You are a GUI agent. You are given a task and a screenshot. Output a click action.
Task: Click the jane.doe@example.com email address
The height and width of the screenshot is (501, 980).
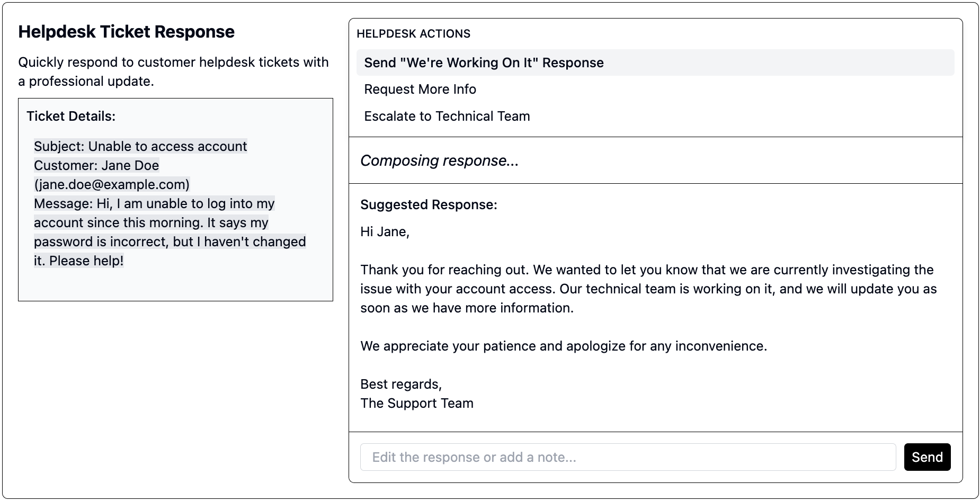coord(112,184)
